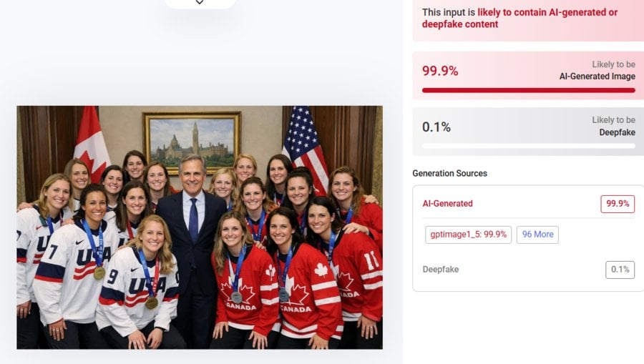The width and height of the screenshot is (644, 364).
Task: Click the Generation Sources heading
Action: point(449,173)
